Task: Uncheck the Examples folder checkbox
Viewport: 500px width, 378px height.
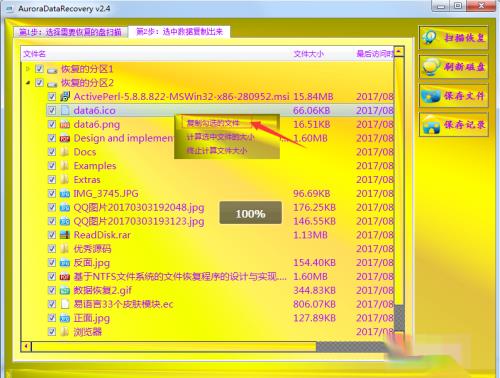Action: coord(52,166)
